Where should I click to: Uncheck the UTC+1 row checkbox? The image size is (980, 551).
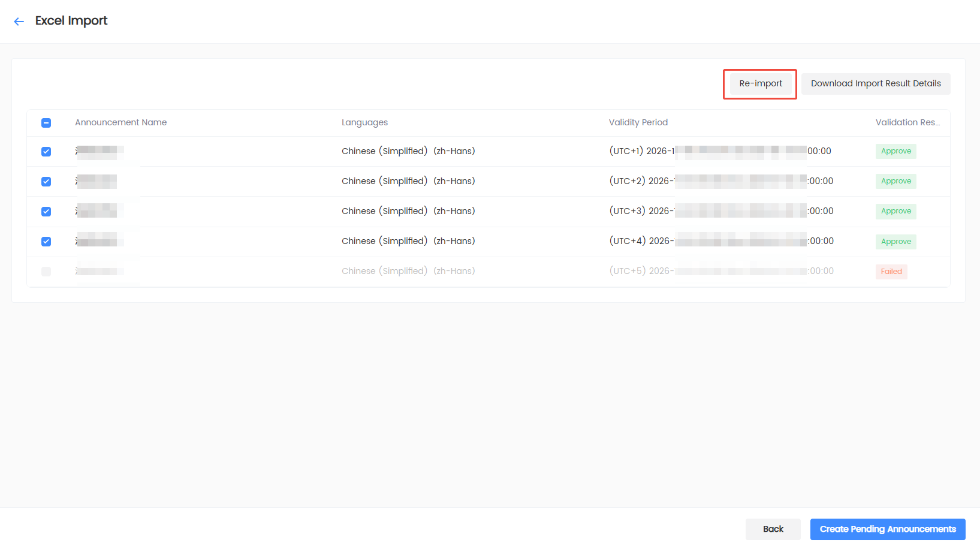tap(46, 152)
